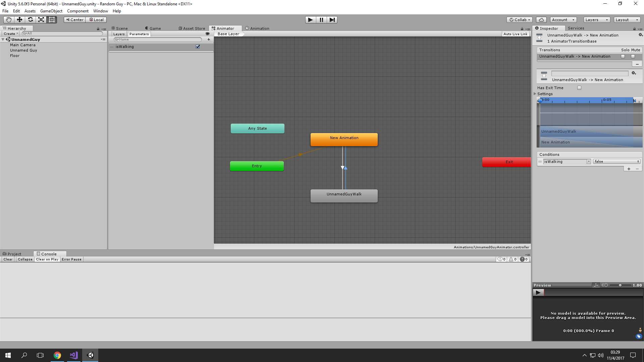Add a new animator parameter

(x=209, y=40)
